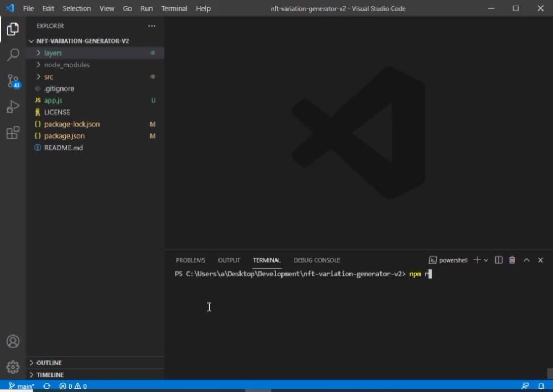Switch to the PROBLEMS tab
Screen dimensions: 553x392
click(190, 260)
